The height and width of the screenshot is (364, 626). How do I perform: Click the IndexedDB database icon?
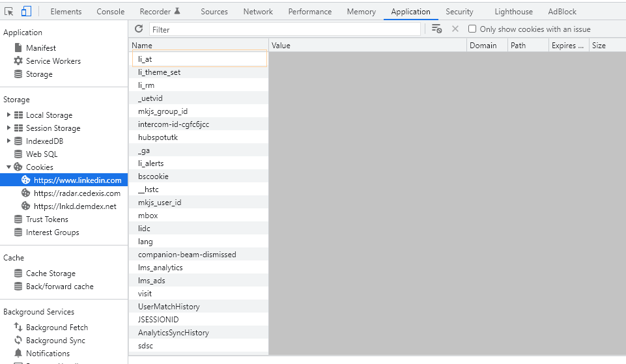[18, 141]
